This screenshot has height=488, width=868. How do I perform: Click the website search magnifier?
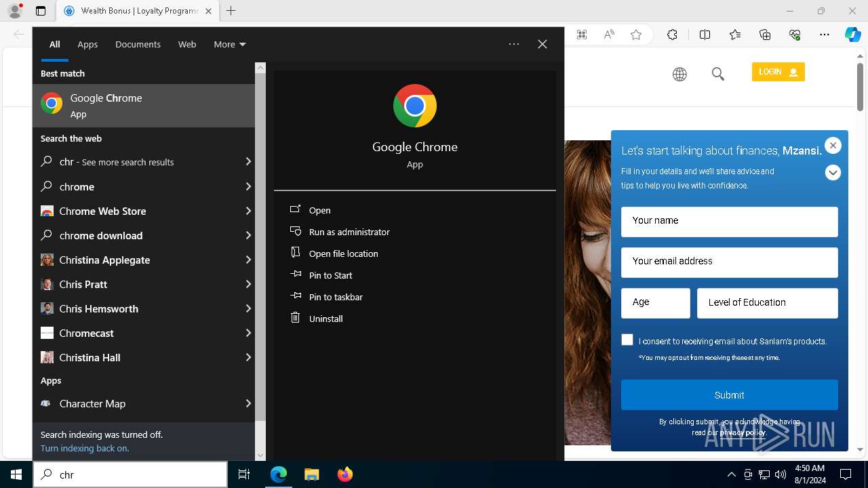718,75
